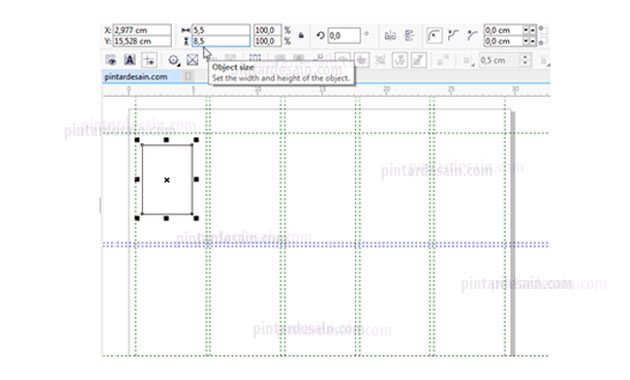Open the circular target options icon dropdown
The width and height of the screenshot is (630, 380).
click(174, 60)
